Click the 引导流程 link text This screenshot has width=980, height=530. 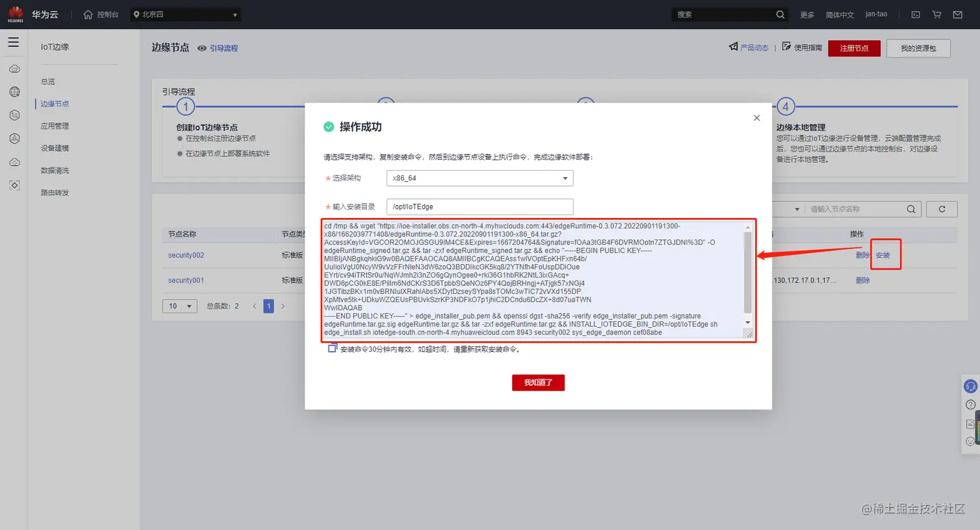click(x=224, y=48)
